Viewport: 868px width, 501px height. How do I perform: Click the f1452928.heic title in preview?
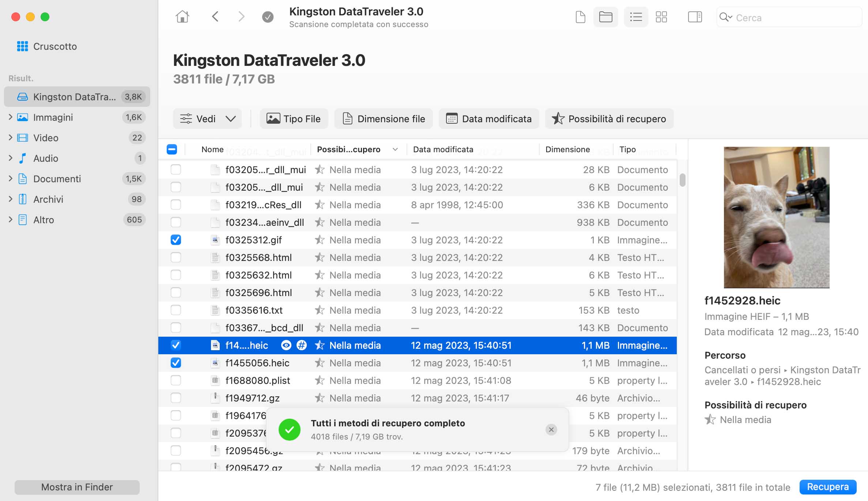click(x=742, y=300)
